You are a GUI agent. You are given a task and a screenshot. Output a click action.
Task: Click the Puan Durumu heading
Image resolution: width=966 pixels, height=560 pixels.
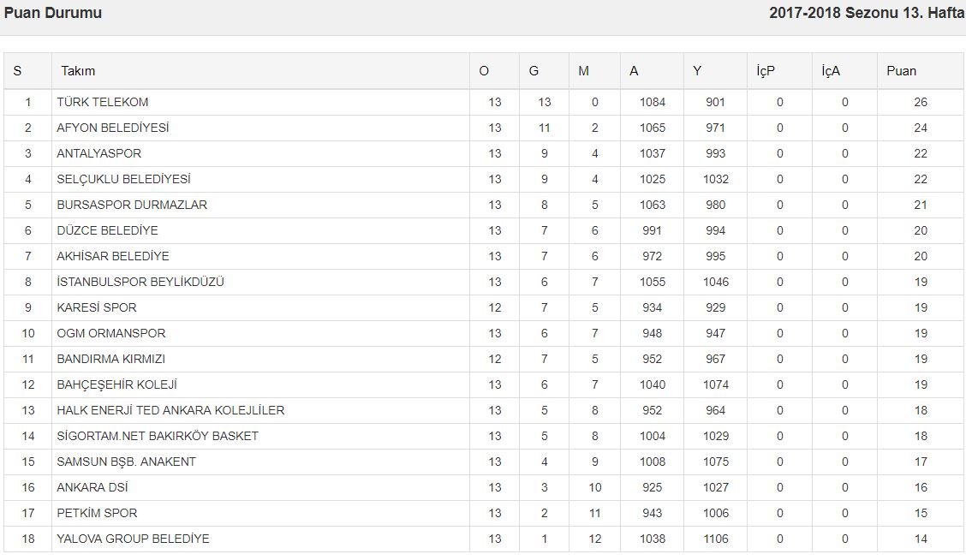(53, 13)
